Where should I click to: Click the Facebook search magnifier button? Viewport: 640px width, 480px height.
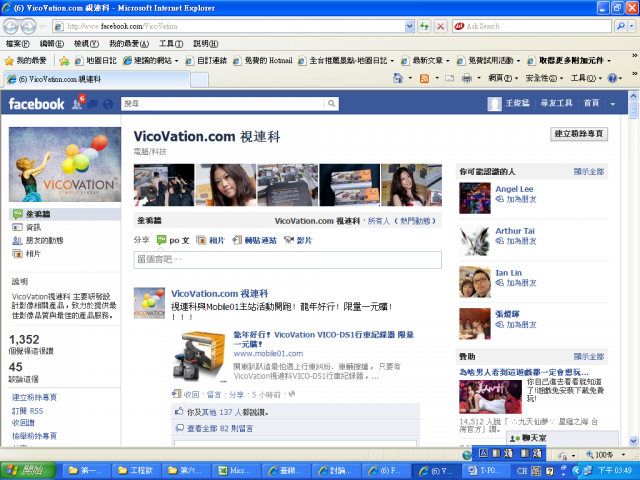click(x=331, y=104)
